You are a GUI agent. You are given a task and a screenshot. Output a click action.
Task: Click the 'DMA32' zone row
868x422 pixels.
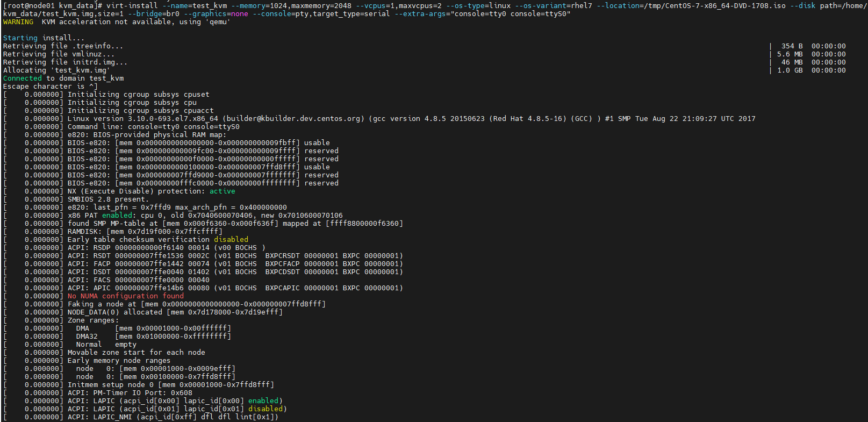point(117,336)
